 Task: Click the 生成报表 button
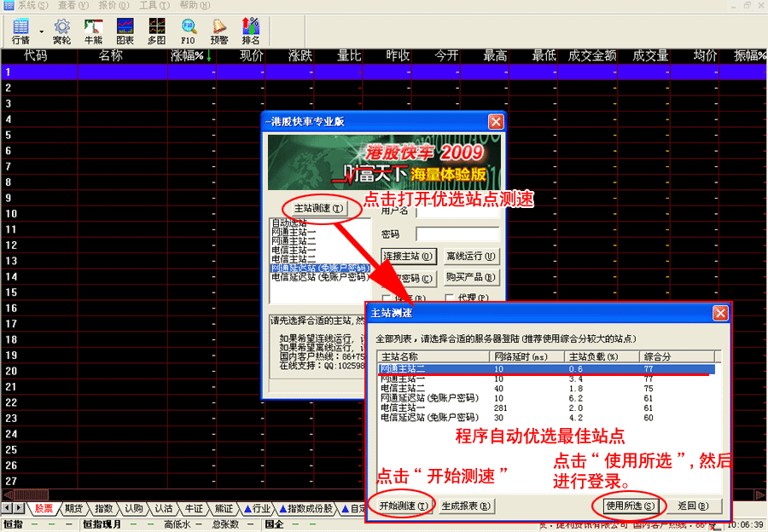[467, 506]
